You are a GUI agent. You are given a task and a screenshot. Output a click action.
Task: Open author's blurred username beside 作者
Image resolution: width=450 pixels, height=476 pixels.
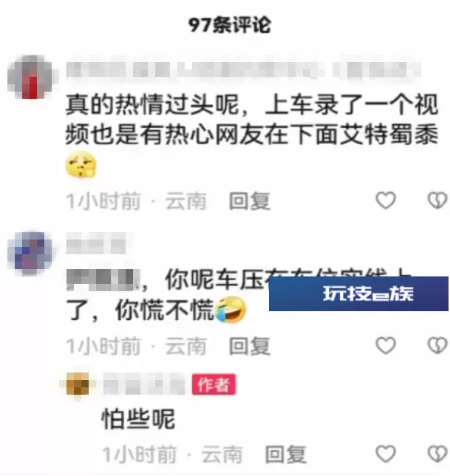tap(144, 384)
